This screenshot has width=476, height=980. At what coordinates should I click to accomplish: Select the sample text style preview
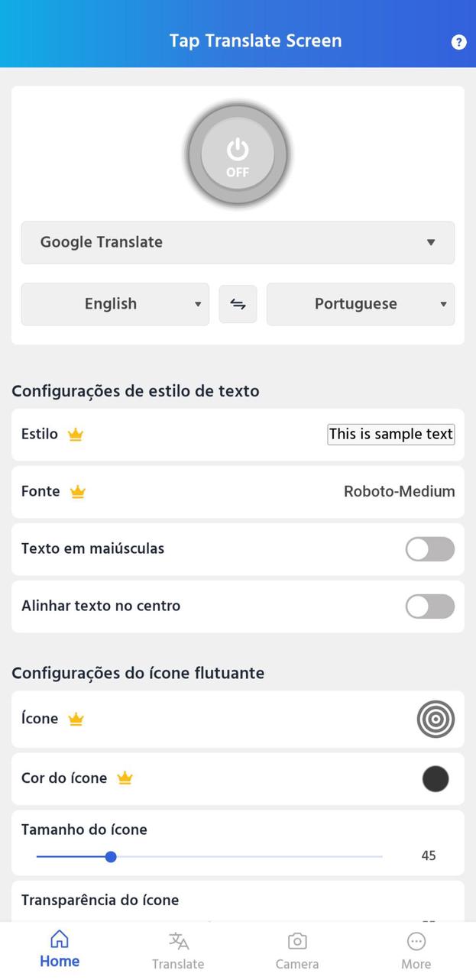[x=390, y=433]
